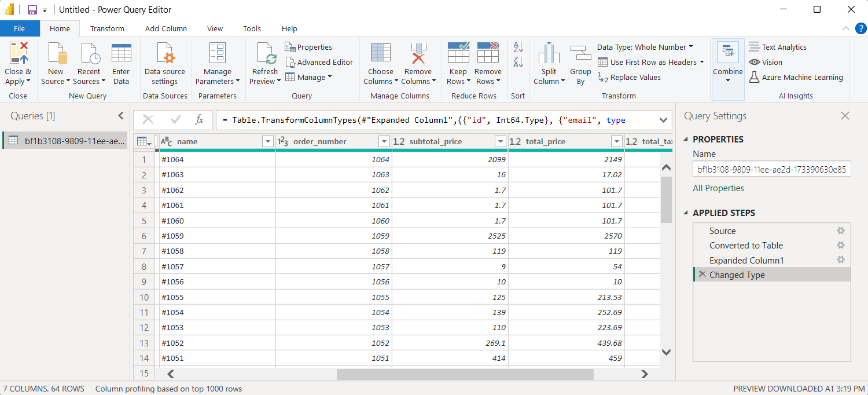Collapse the ribbon
868x395 pixels.
(846, 28)
